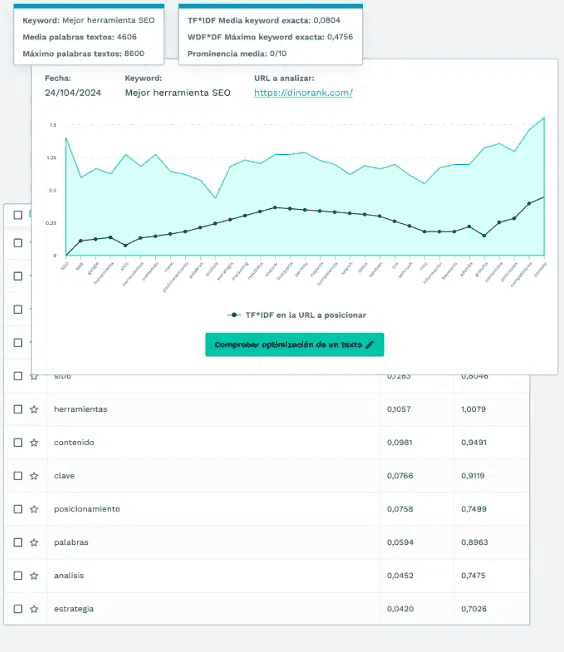Click Mejor herramienta SEO under the Keyword label
This screenshot has height=652, width=564.
178,93
